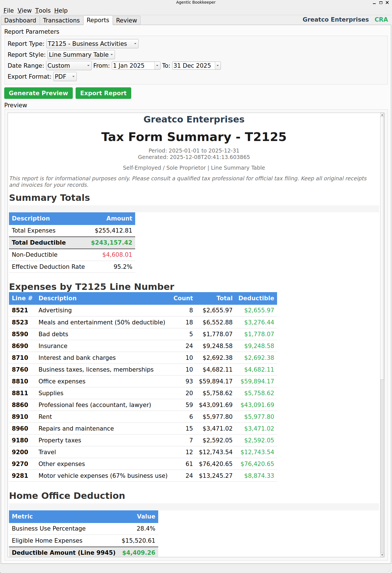
Task: Select the Reports tab
Action: [98, 20]
